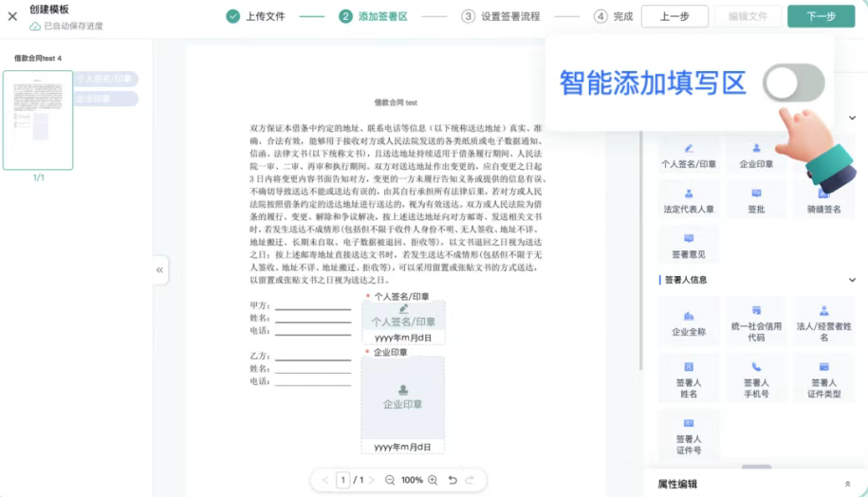Add the 企业全称 info field
The image size is (868, 497).
689,323
